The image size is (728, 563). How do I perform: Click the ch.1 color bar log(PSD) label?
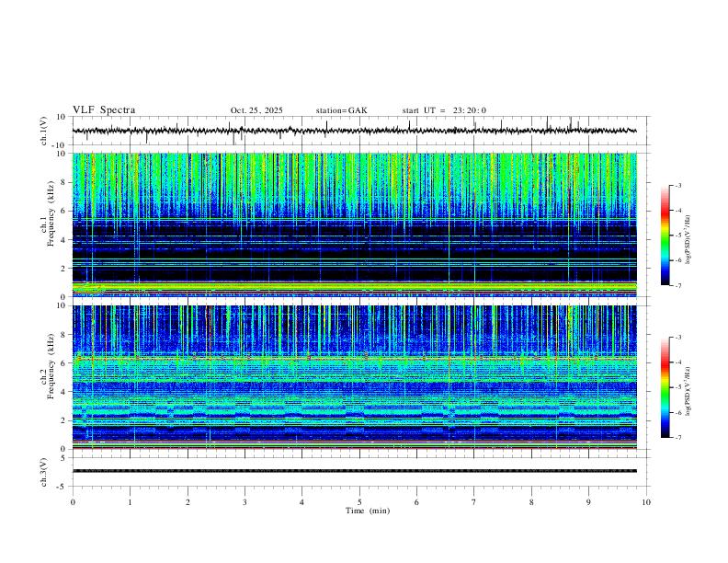coord(688,240)
